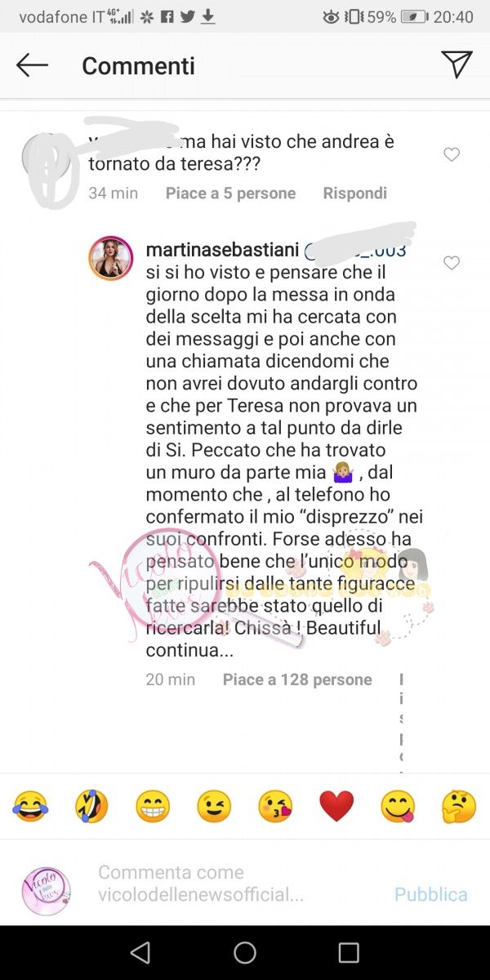Open martinasebastiani's profile picture

pyautogui.click(x=110, y=259)
